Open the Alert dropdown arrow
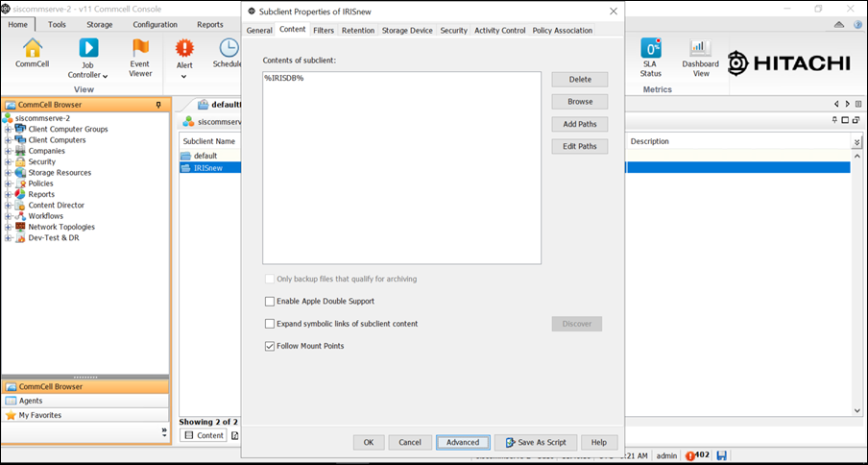This screenshot has width=868, height=465. click(x=184, y=77)
